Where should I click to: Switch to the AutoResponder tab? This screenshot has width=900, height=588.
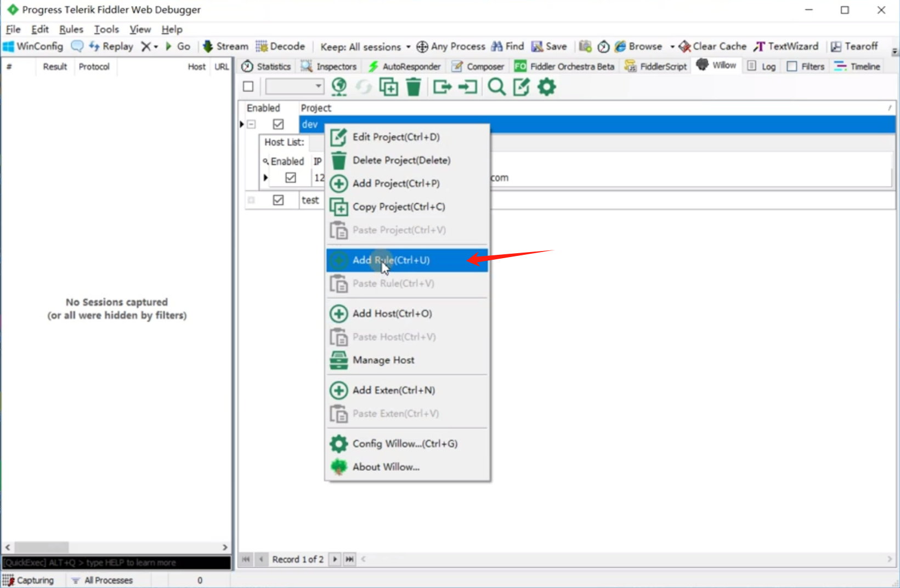404,66
